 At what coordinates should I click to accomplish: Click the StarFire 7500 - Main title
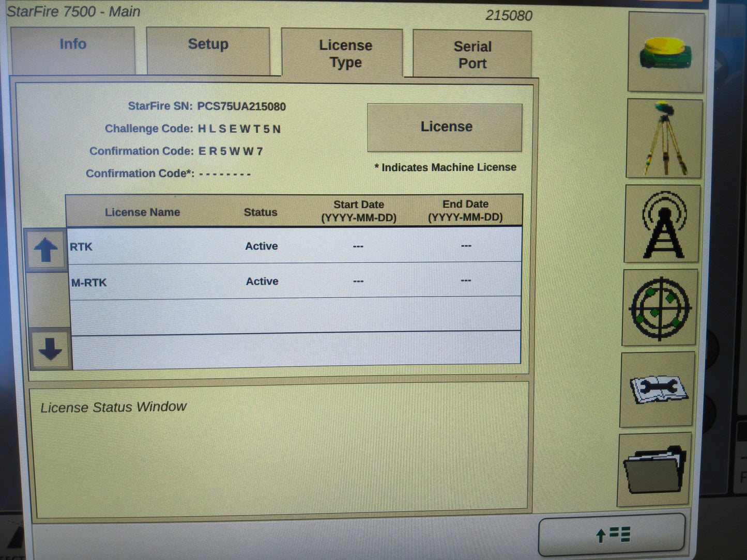pos(73,11)
